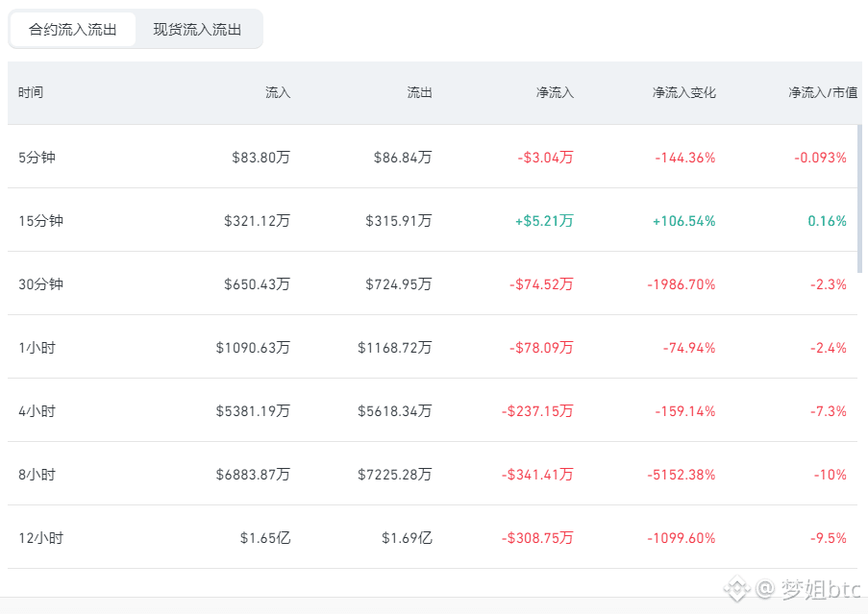Sort by 流出 column header
Viewport: 868px width, 614px height.
[x=419, y=92]
